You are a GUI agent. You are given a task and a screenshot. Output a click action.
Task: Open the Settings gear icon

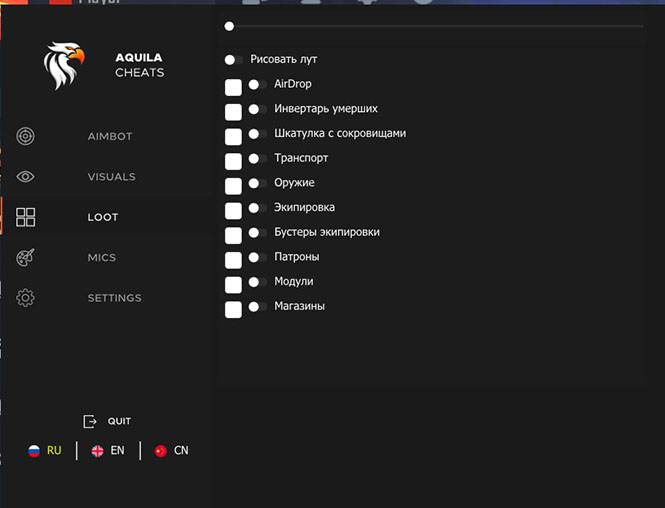26,298
